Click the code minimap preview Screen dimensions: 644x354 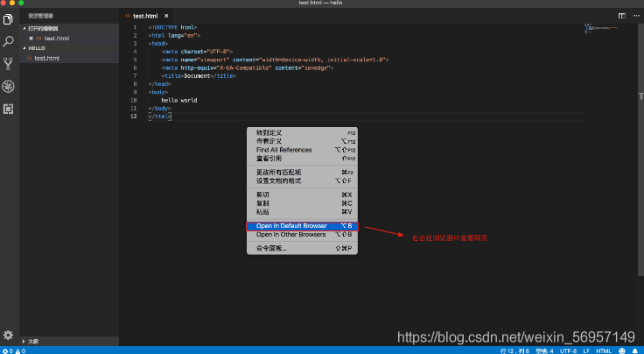[601, 28]
